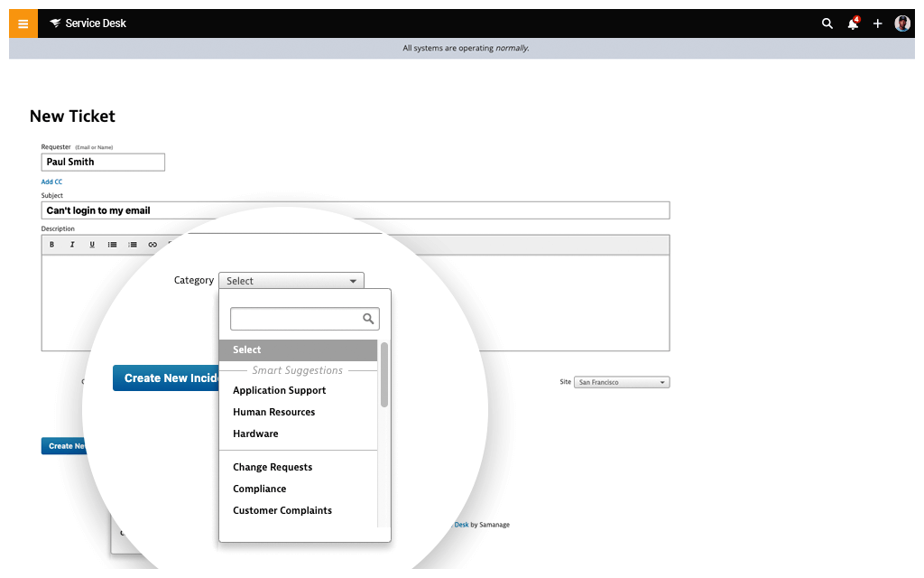Screen dimensions: 924x578
Task: Click the Service Desk logo
Action: 88,23
